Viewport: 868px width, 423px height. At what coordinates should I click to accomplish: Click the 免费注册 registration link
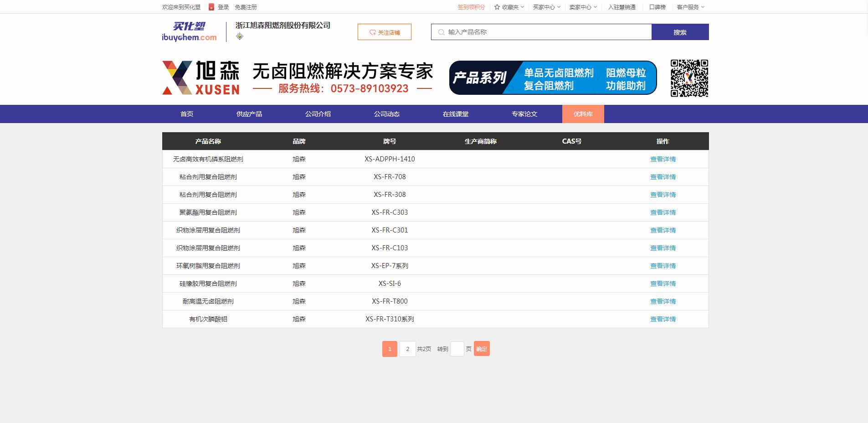[x=245, y=7]
